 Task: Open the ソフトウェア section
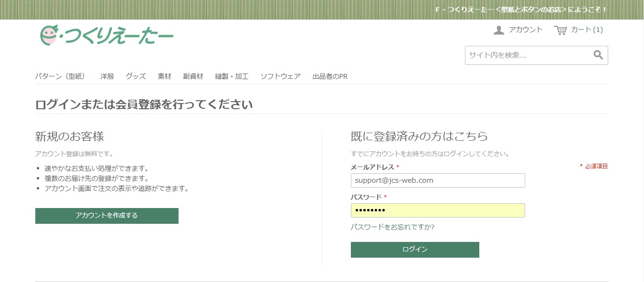[280, 75]
